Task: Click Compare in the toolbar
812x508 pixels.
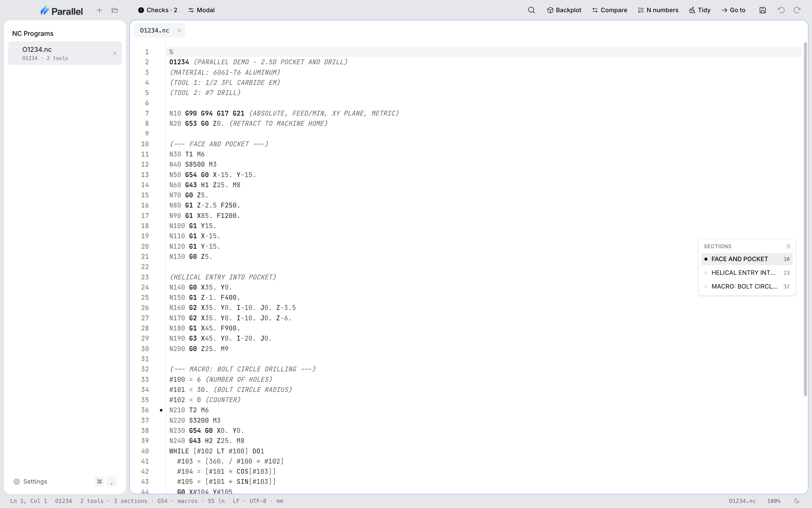Action: point(610,10)
